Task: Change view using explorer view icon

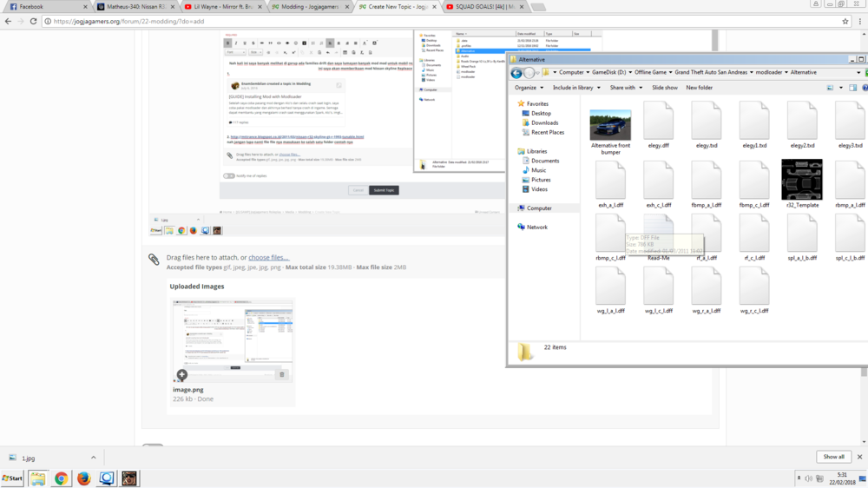Action: pyautogui.click(x=830, y=88)
